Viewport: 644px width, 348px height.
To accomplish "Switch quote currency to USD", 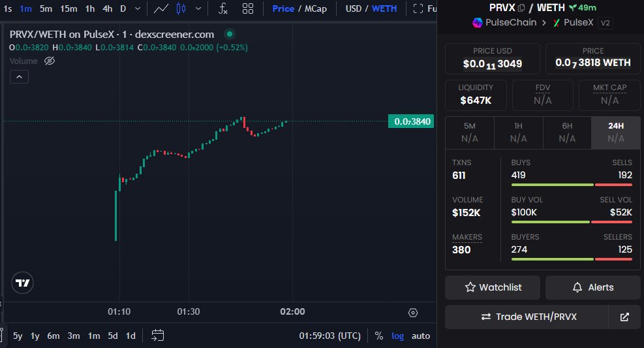I will click(353, 8).
